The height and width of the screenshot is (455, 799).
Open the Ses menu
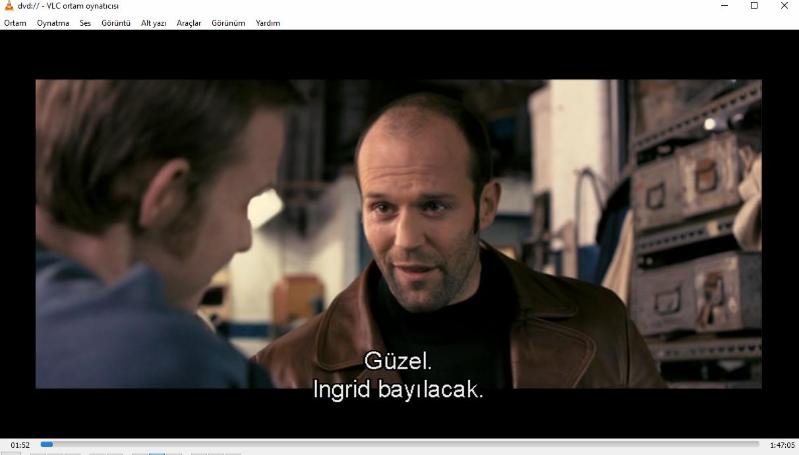(85, 23)
